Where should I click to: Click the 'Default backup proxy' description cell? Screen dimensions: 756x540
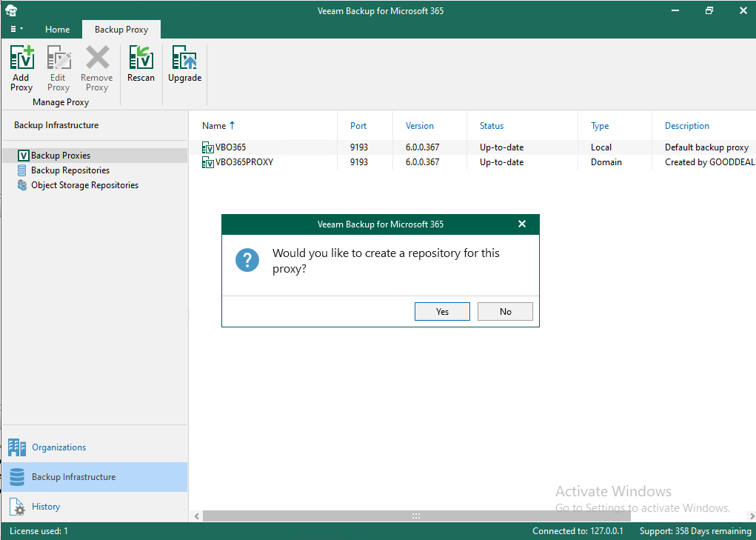[707, 147]
